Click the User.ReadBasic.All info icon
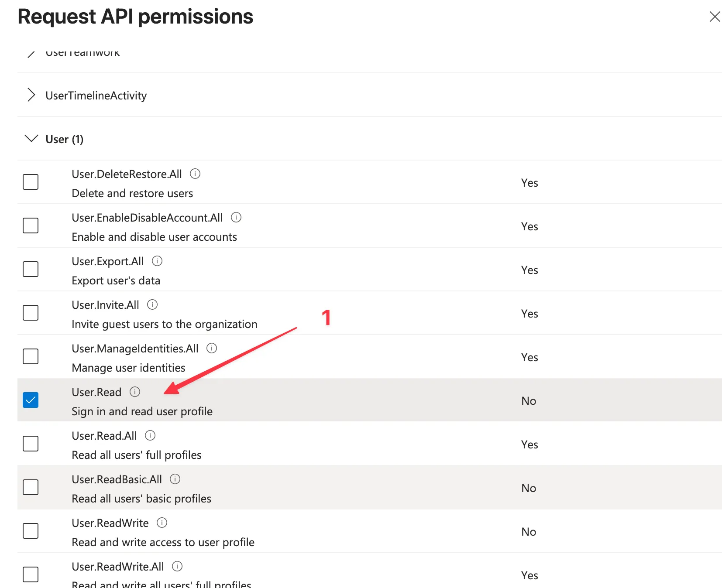 pyautogui.click(x=175, y=479)
